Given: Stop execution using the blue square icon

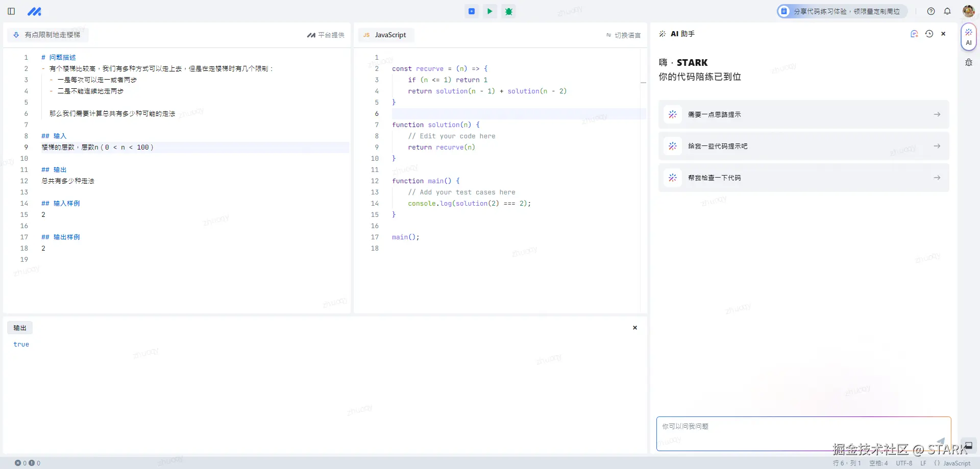Looking at the screenshot, I should [471, 11].
